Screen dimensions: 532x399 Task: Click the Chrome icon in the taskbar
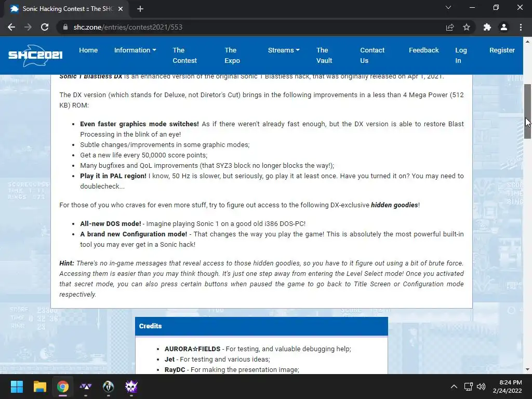[63, 387]
